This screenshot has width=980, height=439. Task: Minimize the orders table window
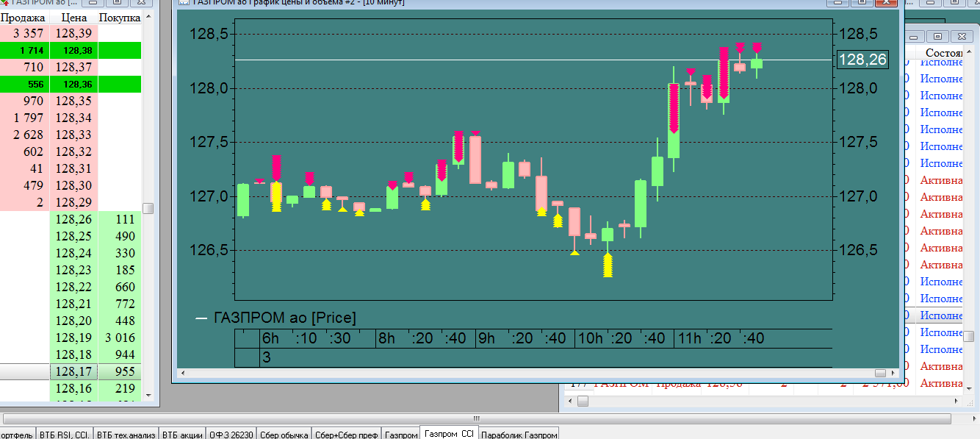pyautogui.click(x=916, y=36)
